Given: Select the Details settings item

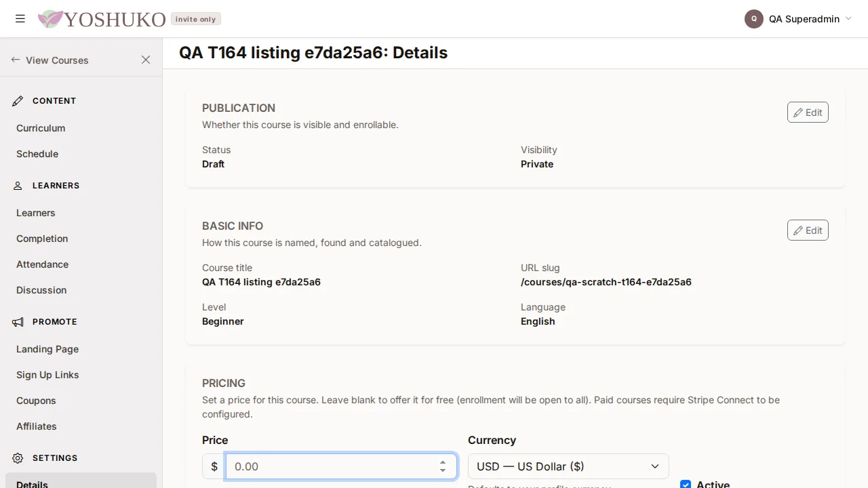Looking at the screenshot, I should click(81, 481).
